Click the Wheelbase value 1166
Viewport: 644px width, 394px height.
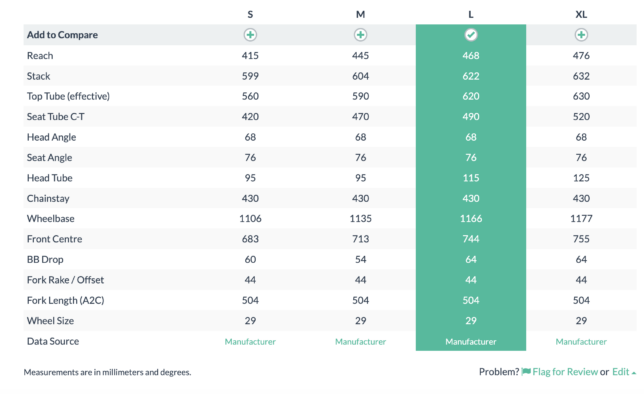pyautogui.click(x=471, y=219)
